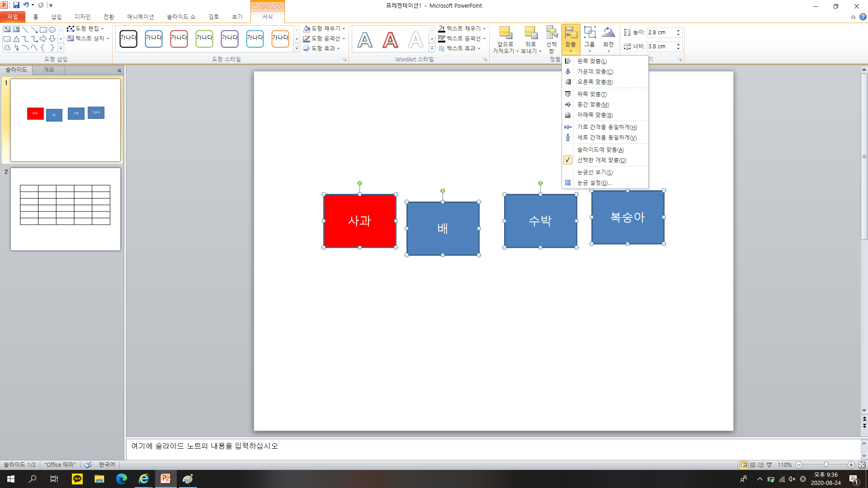868x488 pixels.
Task: Click the Rotate (회전) icon
Action: [609, 33]
